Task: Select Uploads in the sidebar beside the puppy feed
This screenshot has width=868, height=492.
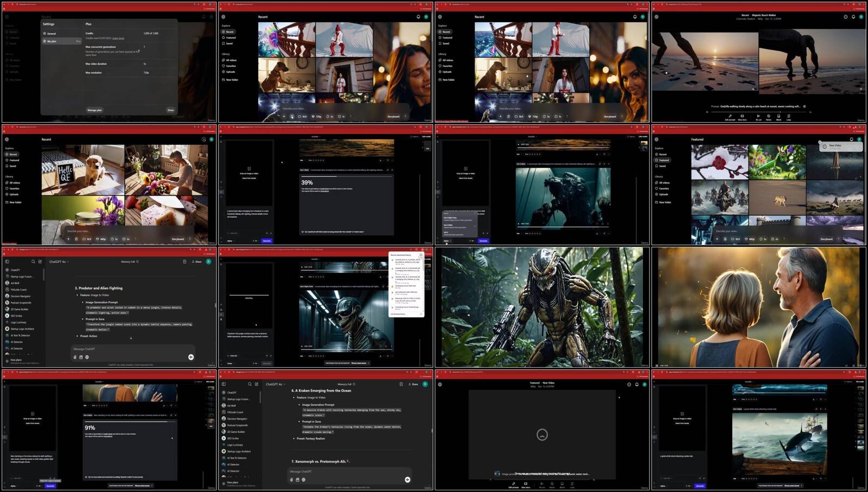Action: tap(14, 194)
